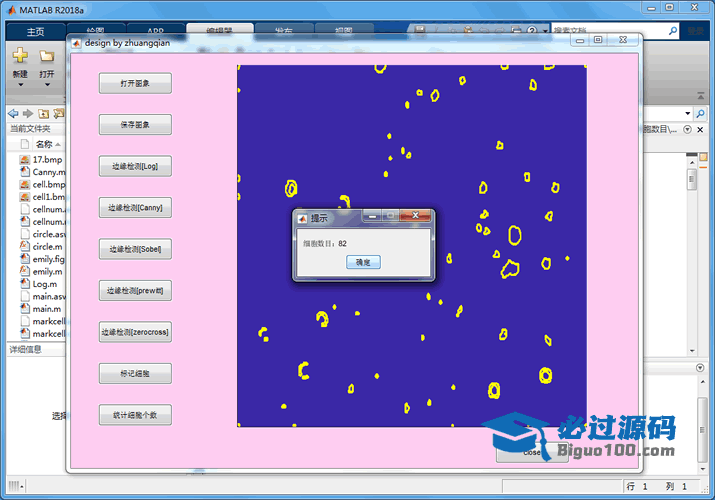Click the status bar 行 1 indicator
The height and width of the screenshot is (500, 715).
click(637, 486)
